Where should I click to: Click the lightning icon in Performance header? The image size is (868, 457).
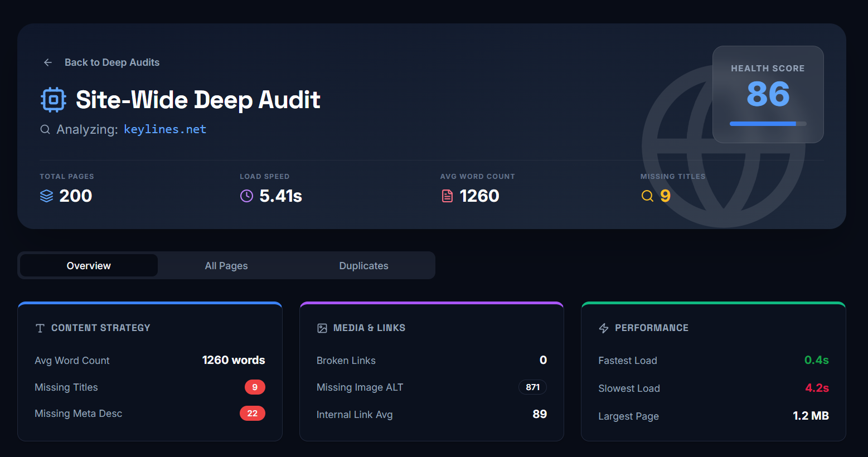point(604,328)
